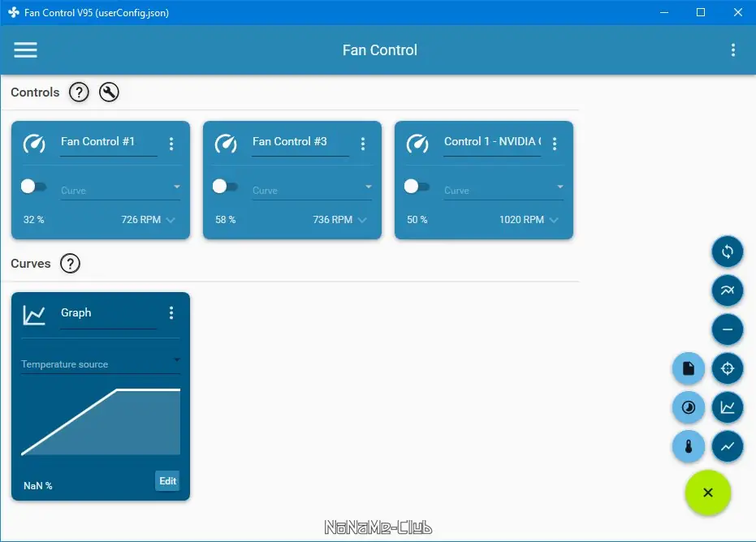The width and height of the screenshot is (756, 542).
Task: Click the Fan Control app icon in title bar
Action: (x=14, y=12)
